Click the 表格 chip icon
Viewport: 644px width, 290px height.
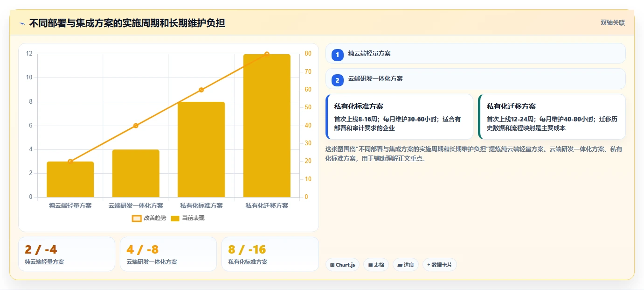[x=370, y=265]
